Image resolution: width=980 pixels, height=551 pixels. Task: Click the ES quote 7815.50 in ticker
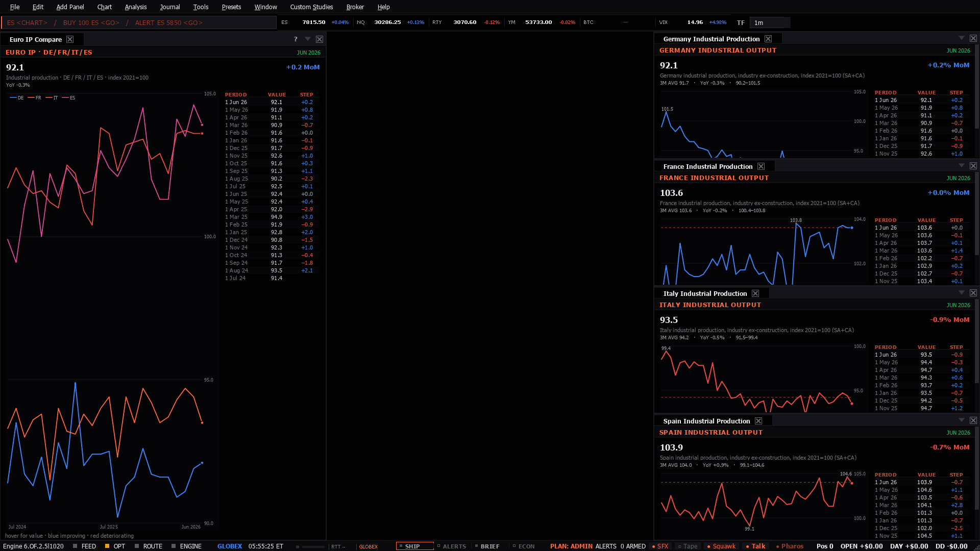tap(314, 22)
